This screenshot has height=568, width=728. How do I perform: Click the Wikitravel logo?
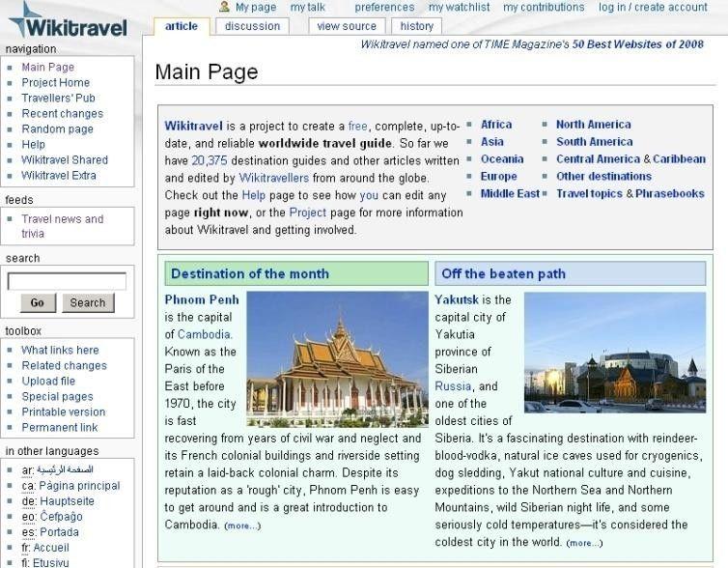coord(68,21)
